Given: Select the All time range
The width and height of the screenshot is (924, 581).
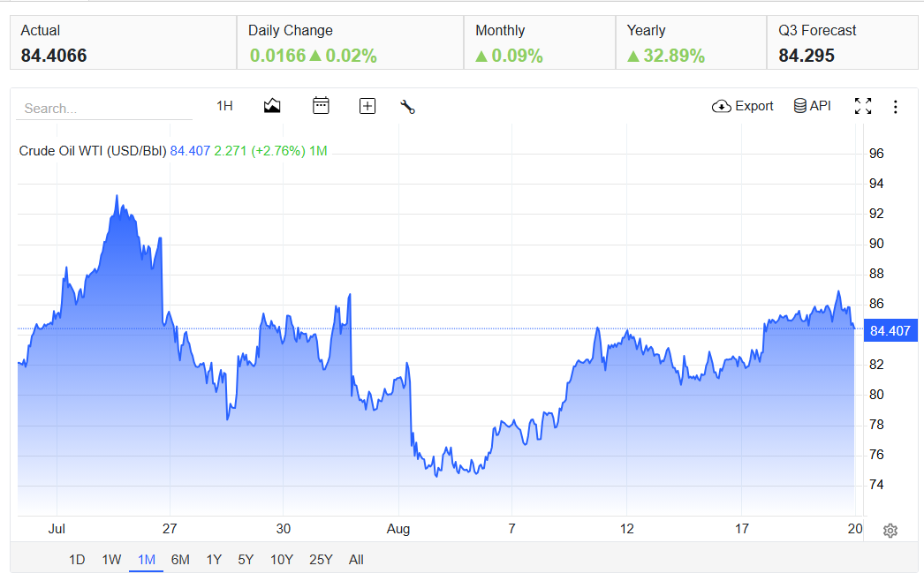Looking at the screenshot, I should [356, 560].
